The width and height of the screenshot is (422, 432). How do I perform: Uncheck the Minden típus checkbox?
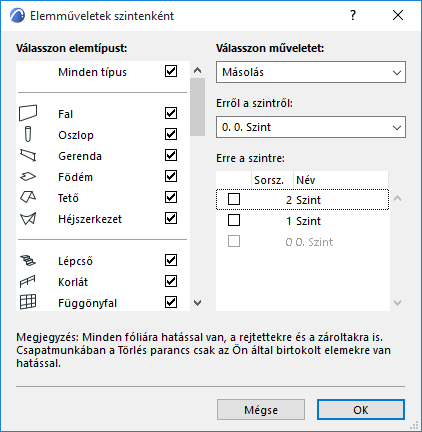(x=171, y=71)
